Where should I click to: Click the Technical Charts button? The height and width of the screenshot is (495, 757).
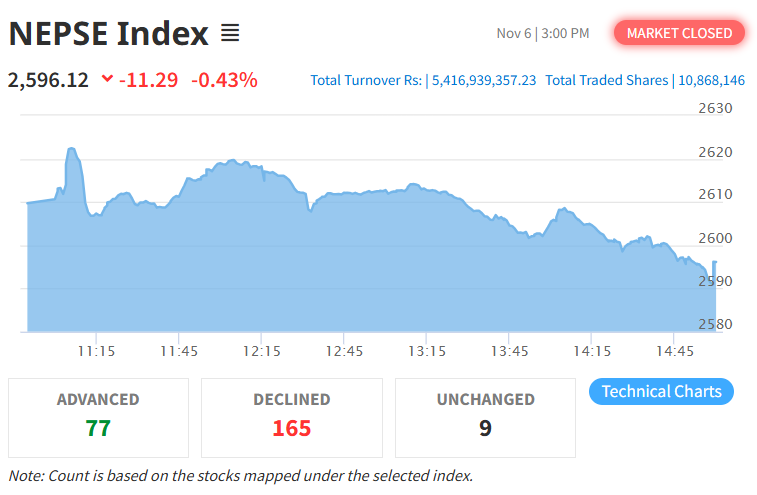point(661,391)
